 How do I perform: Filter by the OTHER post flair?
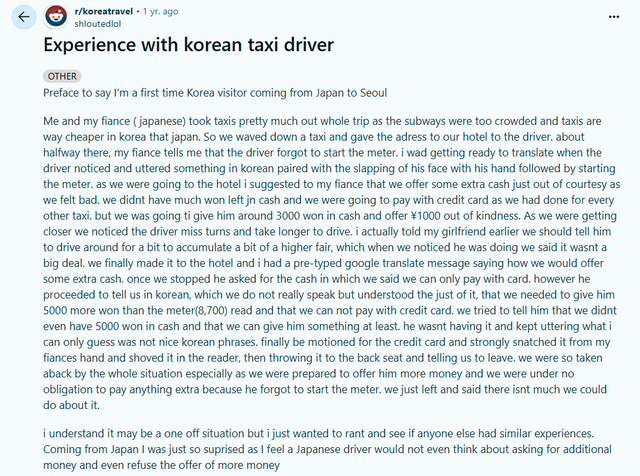60,76
